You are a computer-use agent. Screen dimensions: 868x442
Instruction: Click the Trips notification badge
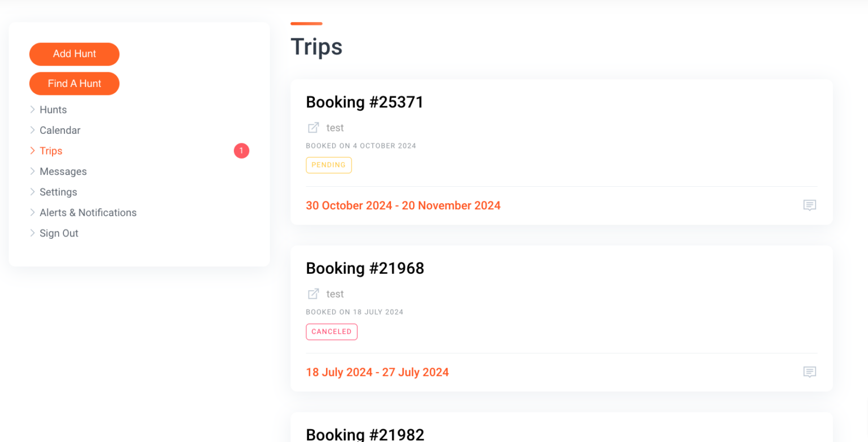tap(241, 151)
